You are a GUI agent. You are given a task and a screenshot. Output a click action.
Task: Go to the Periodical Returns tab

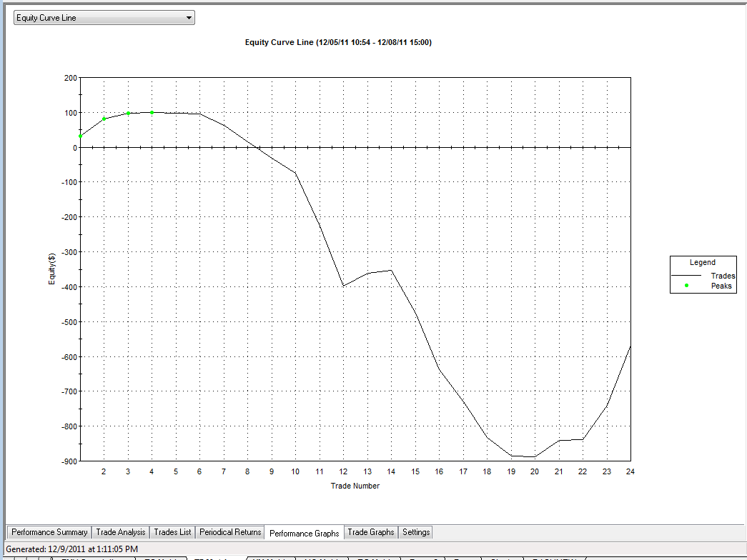(230, 532)
